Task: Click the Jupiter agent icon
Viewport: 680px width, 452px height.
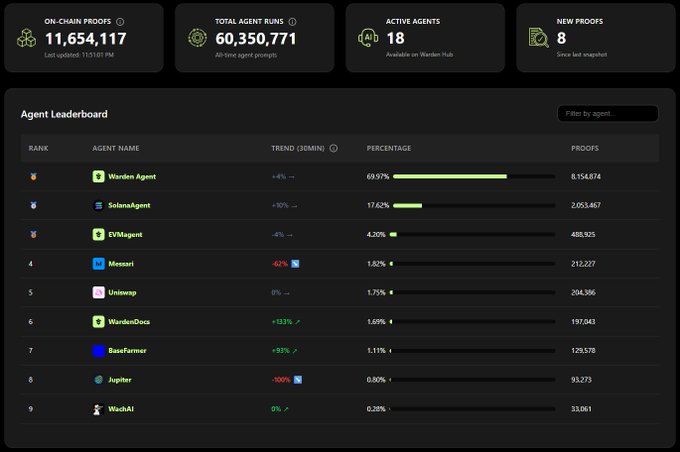Action: (98, 380)
